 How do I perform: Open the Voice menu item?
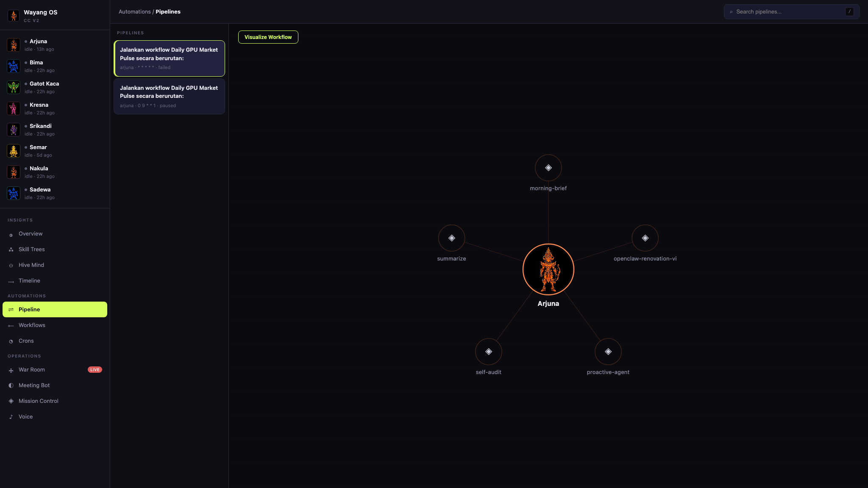[x=55, y=417]
